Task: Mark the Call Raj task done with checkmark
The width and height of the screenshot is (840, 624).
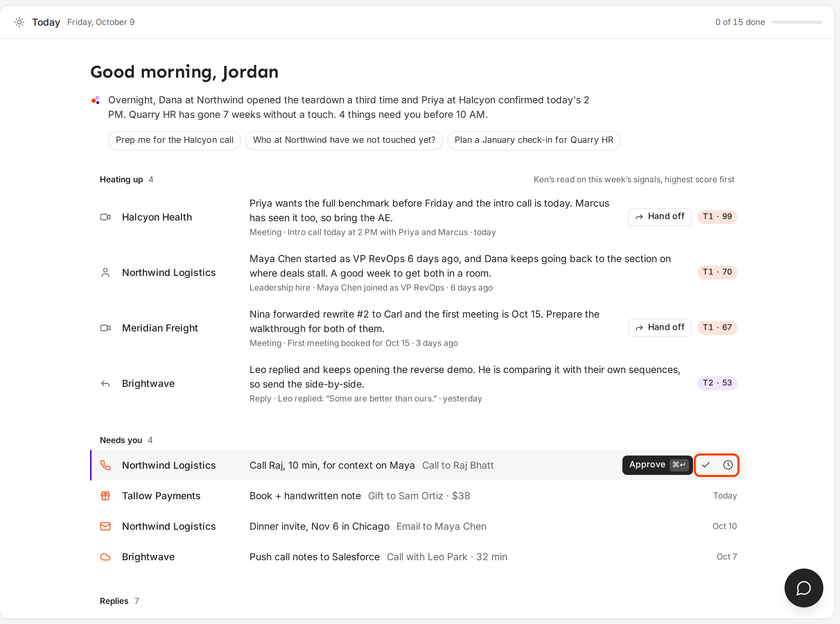Action: pyautogui.click(x=706, y=465)
